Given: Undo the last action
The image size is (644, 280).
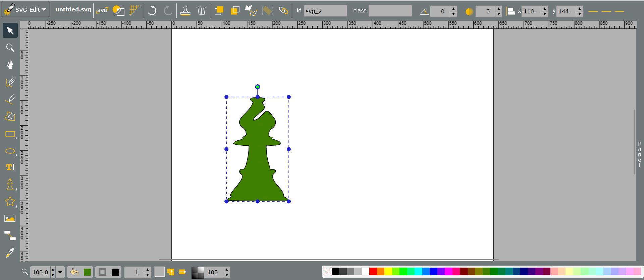Looking at the screenshot, I should [x=152, y=11].
